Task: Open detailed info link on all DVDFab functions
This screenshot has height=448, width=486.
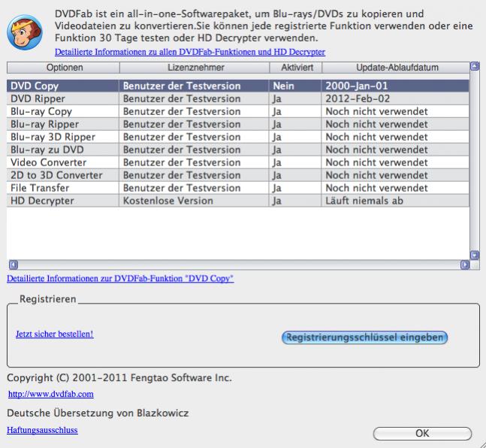Action: (x=190, y=52)
